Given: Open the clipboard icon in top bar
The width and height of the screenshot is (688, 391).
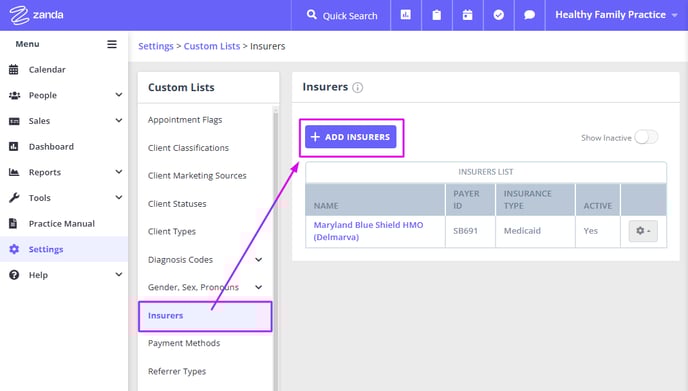Looking at the screenshot, I should pyautogui.click(x=437, y=15).
